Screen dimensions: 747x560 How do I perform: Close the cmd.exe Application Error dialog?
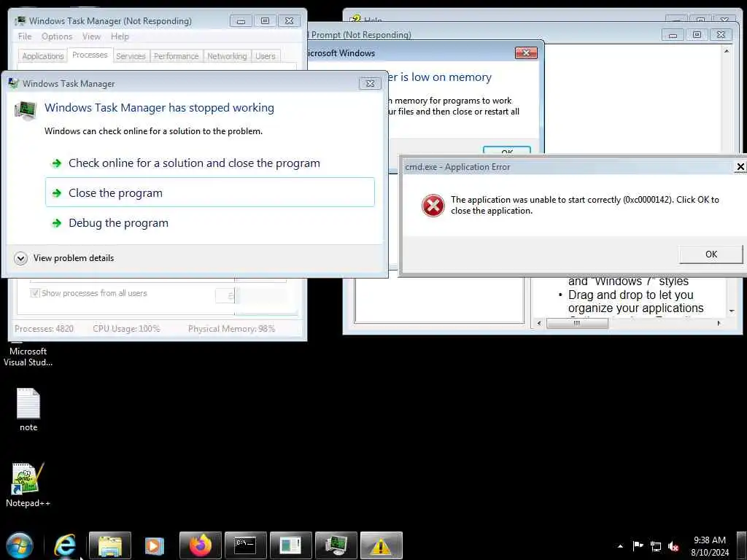coord(740,167)
